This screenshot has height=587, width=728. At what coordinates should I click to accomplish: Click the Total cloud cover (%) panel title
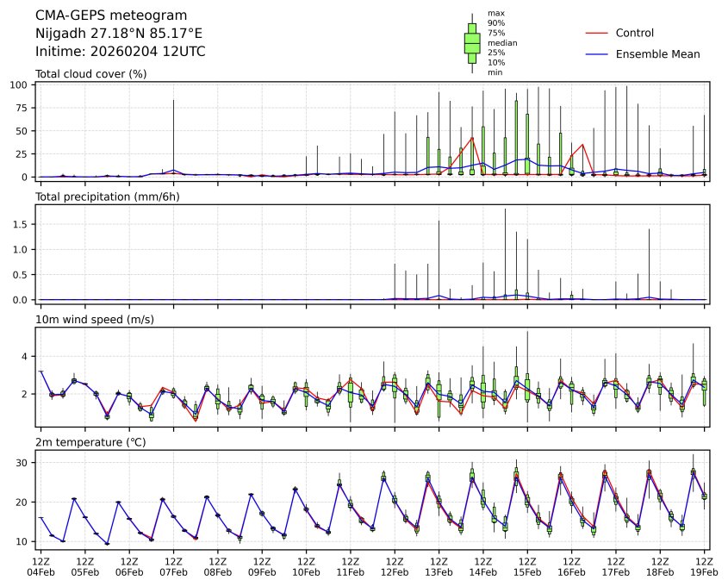point(90,74)
